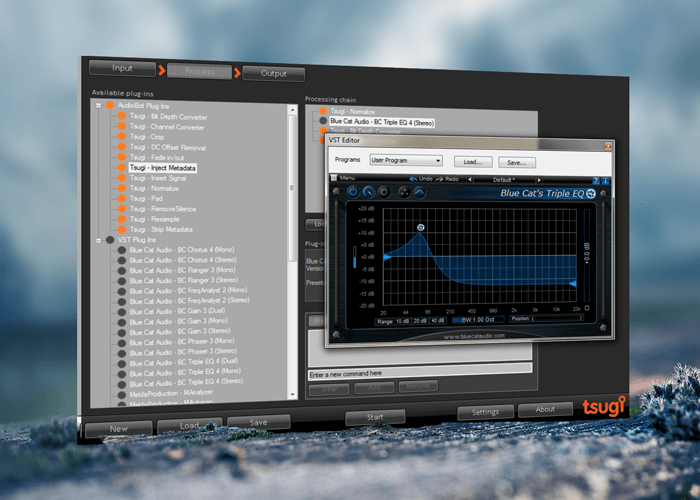Viewport: 700px width, 500px height.
Task: Click the New button
Action: coord(119,429)
